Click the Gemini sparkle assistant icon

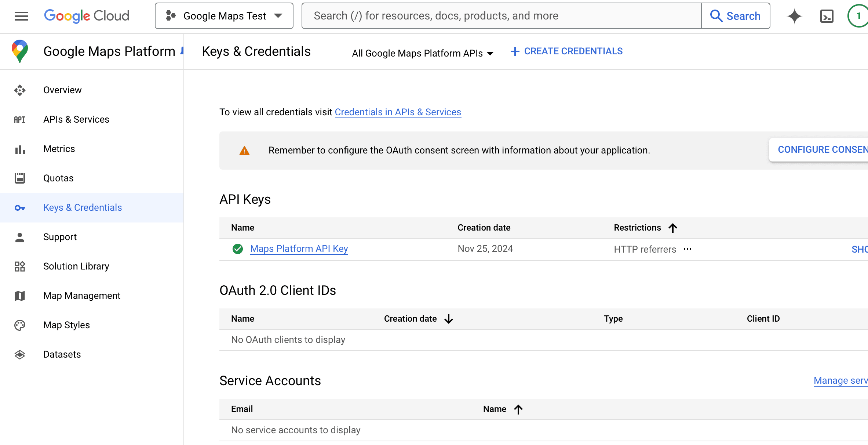[x=794, y=16]
